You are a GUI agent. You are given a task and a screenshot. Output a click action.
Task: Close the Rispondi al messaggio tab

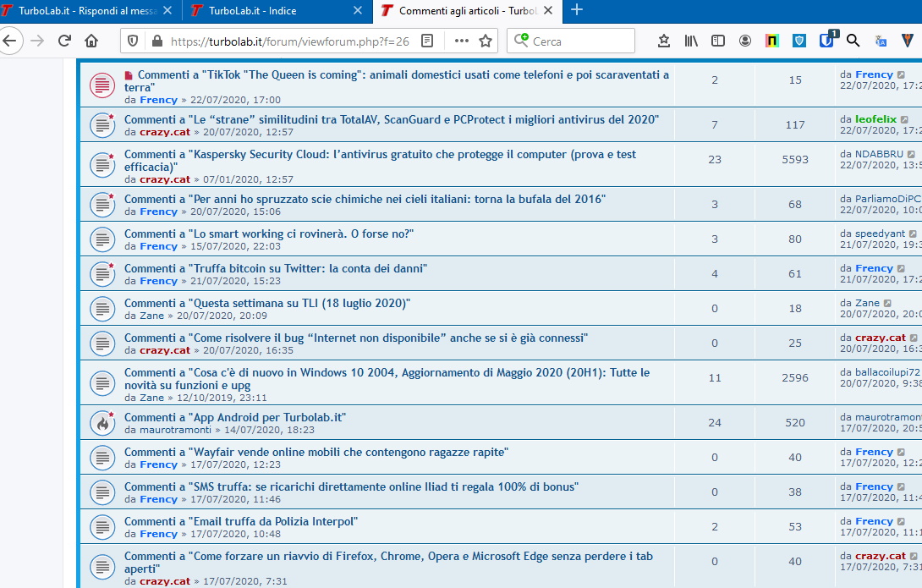(x=167, y=11)
